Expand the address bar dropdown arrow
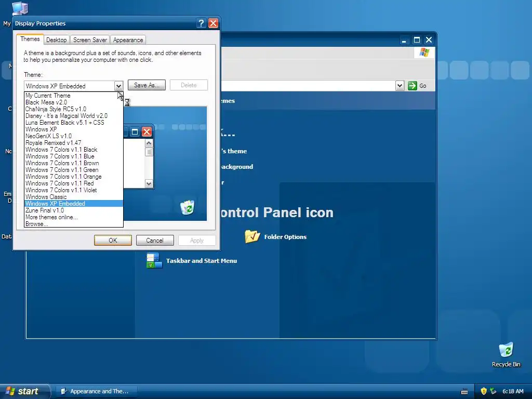The width and height of the screenshot is (532, 399). click(400, 86)
